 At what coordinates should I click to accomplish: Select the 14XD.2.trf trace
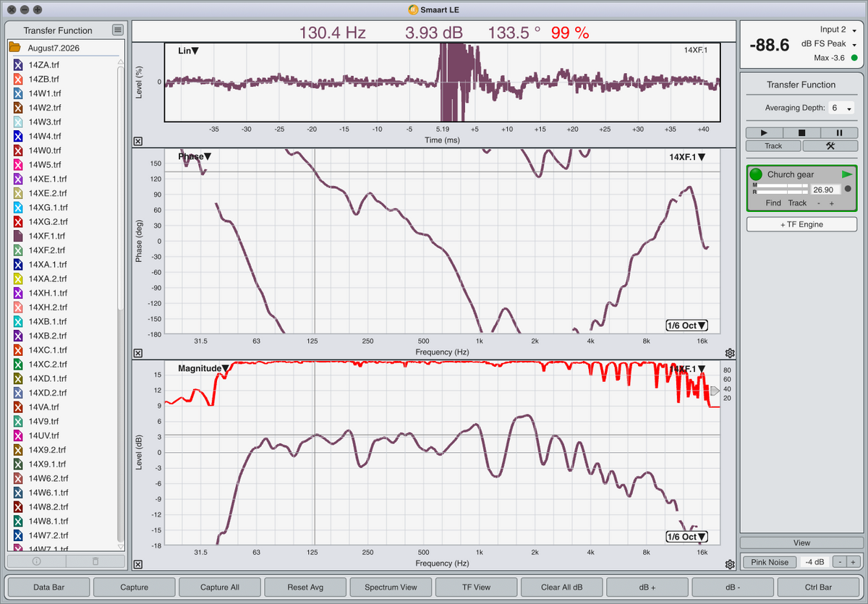pyautogui.click(x=48, y=393)
